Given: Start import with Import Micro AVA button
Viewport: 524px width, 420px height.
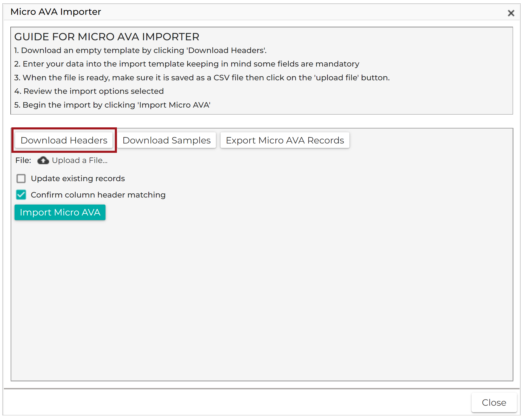Looking at the screenshot, I should pyautogui.click(x=60, y=212).
